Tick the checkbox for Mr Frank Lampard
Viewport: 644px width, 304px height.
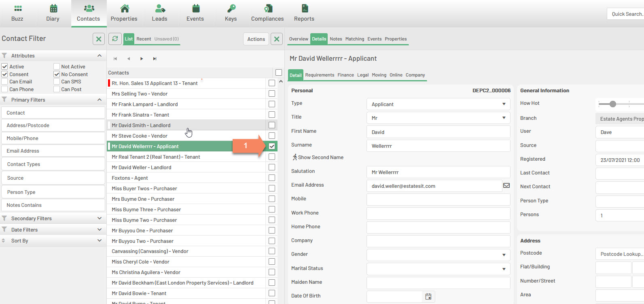(x=272, y=104)
